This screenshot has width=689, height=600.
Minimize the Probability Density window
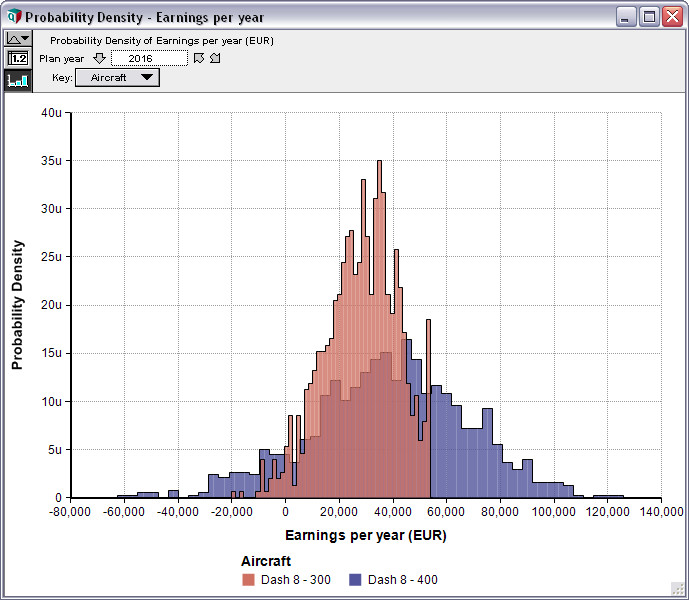(x=626, y=17)
